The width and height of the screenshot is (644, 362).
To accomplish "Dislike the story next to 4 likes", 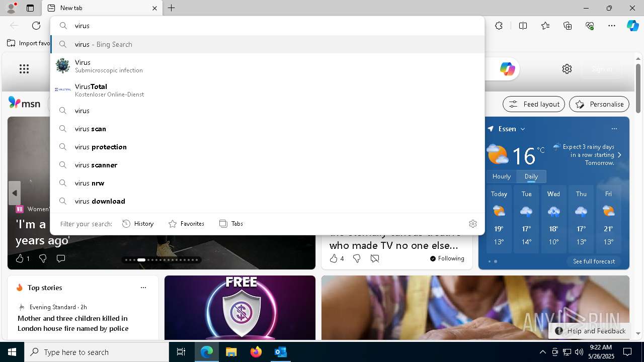I will pyautogui.click(x=357, y=258).
